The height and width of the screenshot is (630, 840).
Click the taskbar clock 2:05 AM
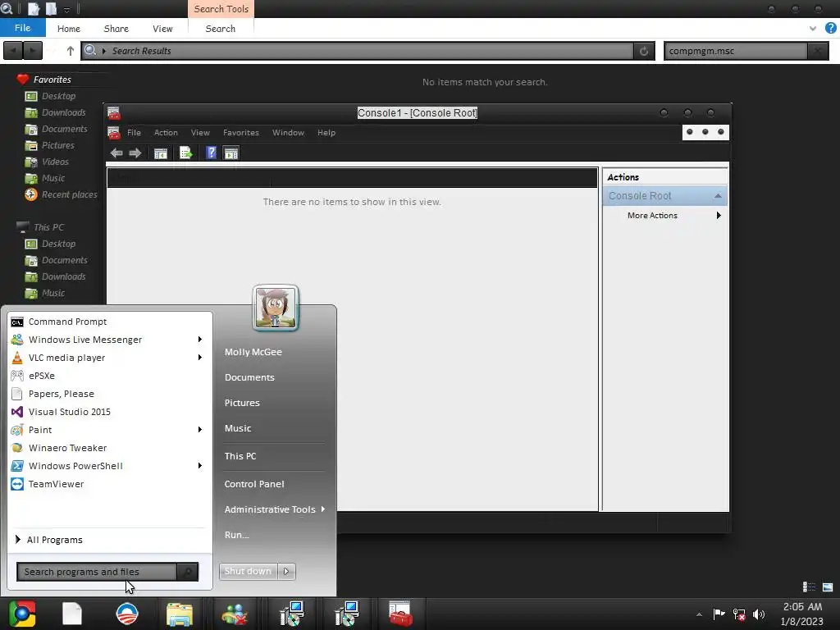[x=802, y=607]
